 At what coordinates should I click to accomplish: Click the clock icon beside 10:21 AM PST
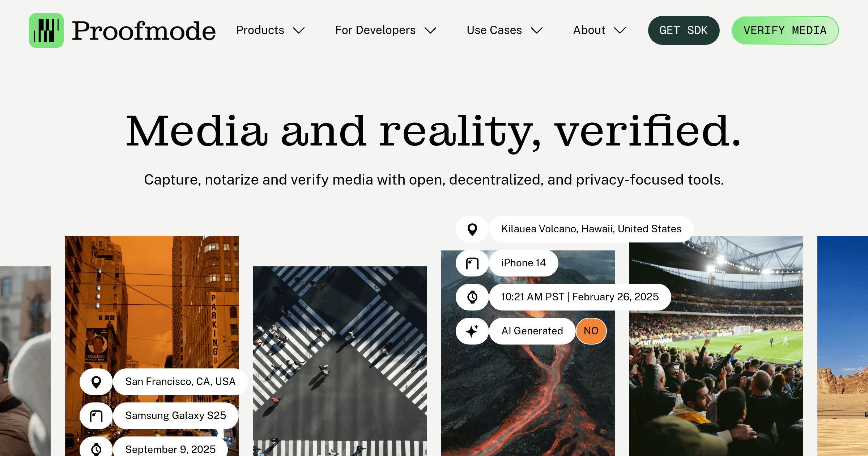click(x=472, y=297)
